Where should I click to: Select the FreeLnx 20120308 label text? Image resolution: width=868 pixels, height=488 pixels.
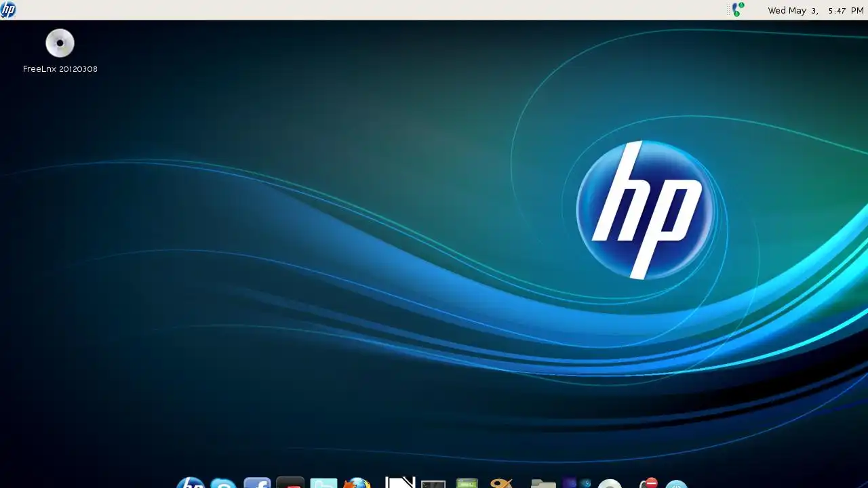pos(60,68)
